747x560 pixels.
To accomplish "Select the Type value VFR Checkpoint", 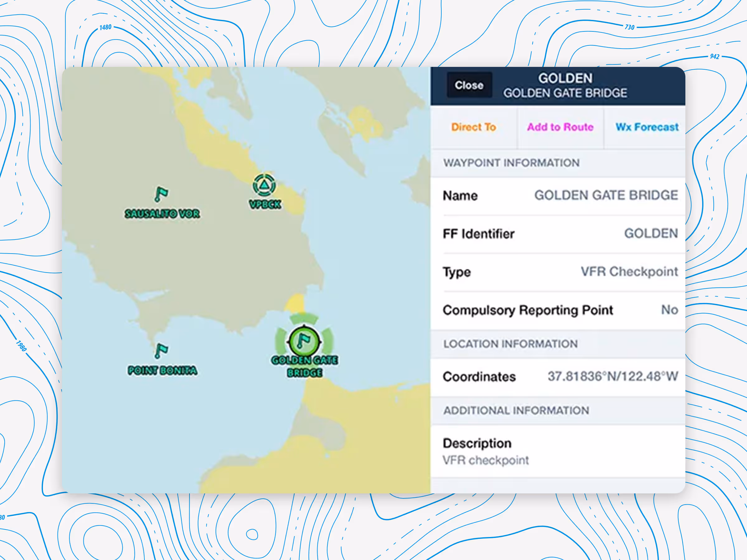I will tap(629, 271).
